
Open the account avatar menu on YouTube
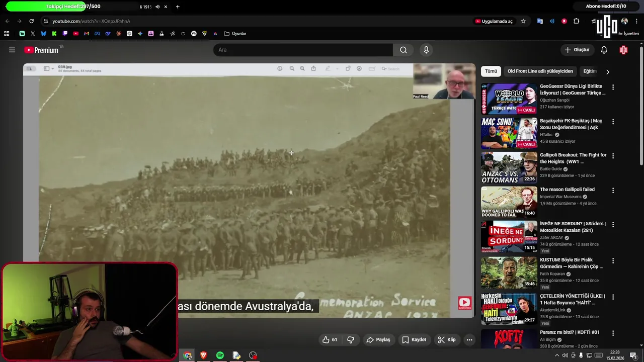[623, 50]
